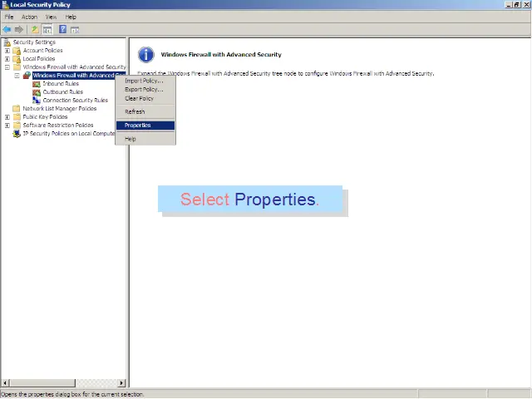The image size is (532, 399).
Task: Click the Forward arrow toolbar icon
Action: (19, 30)
